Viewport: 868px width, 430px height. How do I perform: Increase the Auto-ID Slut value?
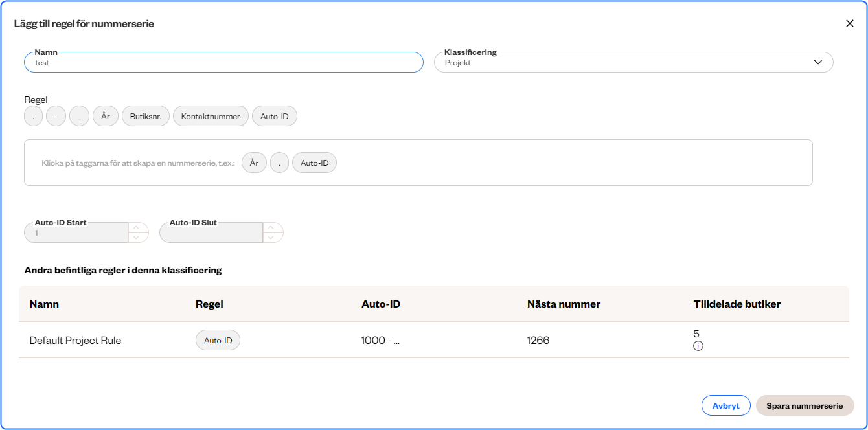click(x=271, y=227)
